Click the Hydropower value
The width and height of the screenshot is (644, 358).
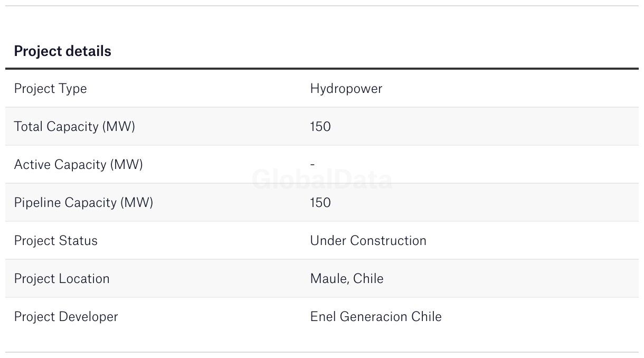click(x=346, y=89)
